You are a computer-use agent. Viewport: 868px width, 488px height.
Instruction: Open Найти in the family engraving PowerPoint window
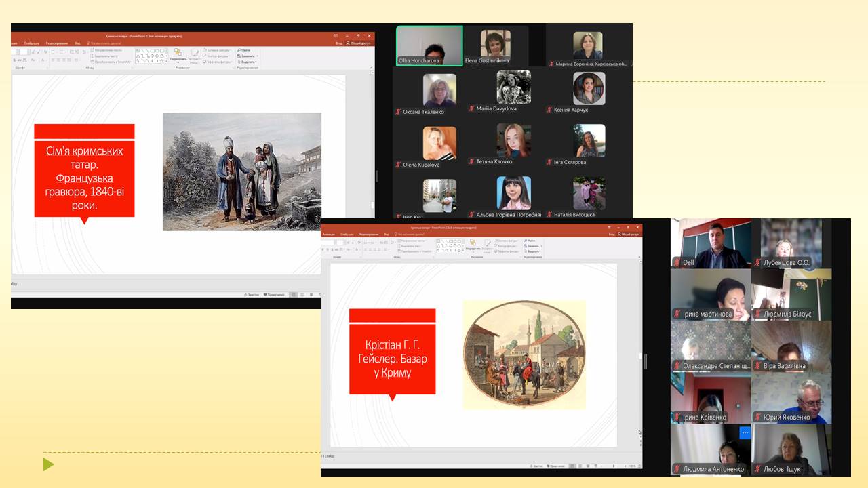click(244, 50)
